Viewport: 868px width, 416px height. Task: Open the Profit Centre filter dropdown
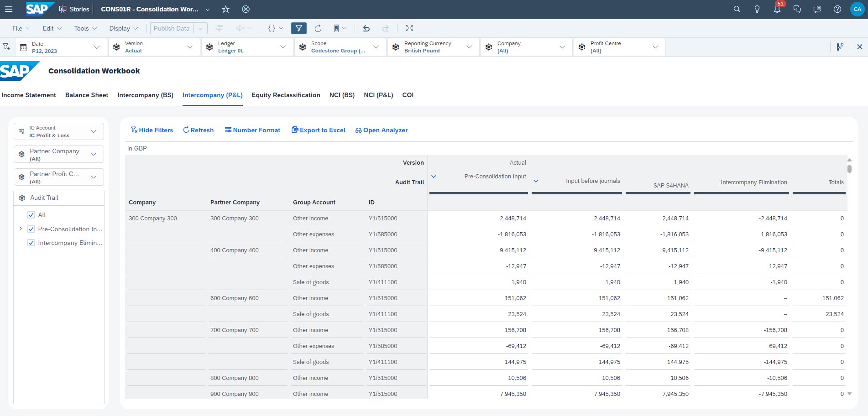click(619, 47)
